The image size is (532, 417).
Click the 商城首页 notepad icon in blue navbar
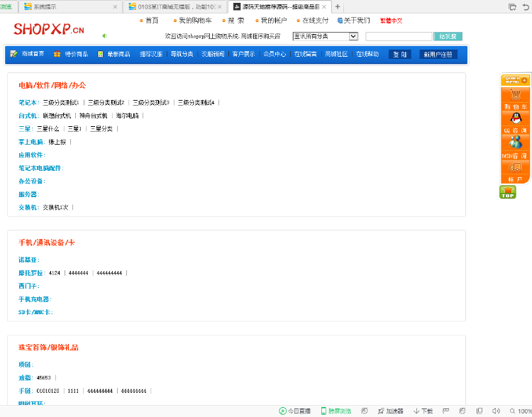click(13, 54)
